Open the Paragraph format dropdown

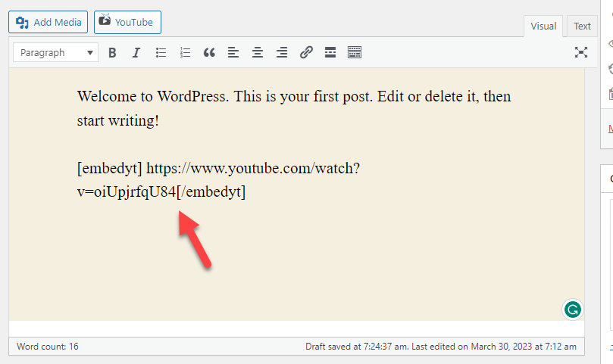click(x=55, y=52)
